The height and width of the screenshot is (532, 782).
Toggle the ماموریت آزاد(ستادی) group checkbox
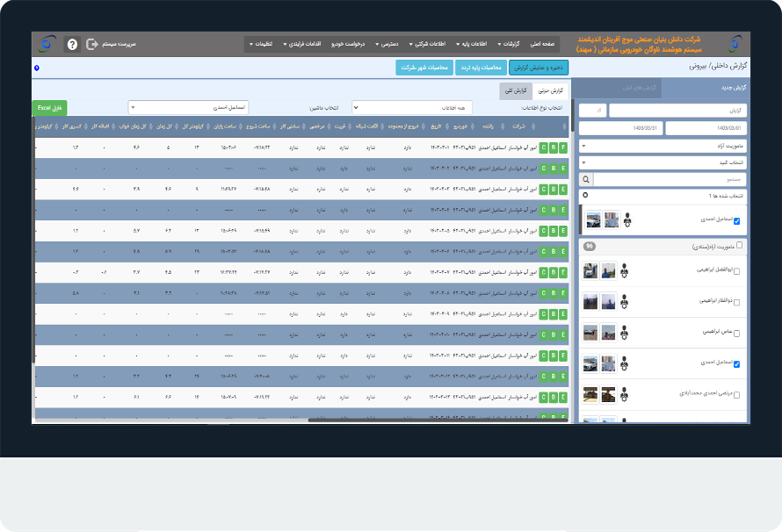click(x=740, y=246)
